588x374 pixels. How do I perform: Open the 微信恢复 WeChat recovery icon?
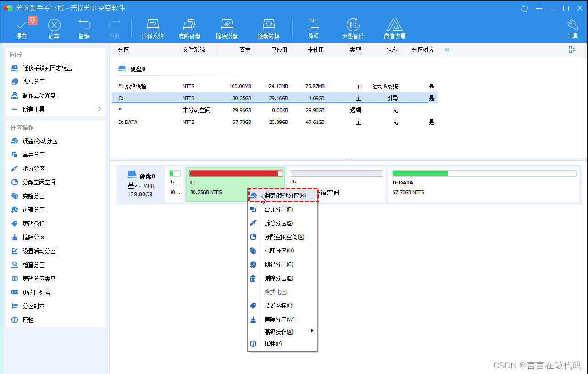pyautogui.click(x=394, y=28)
